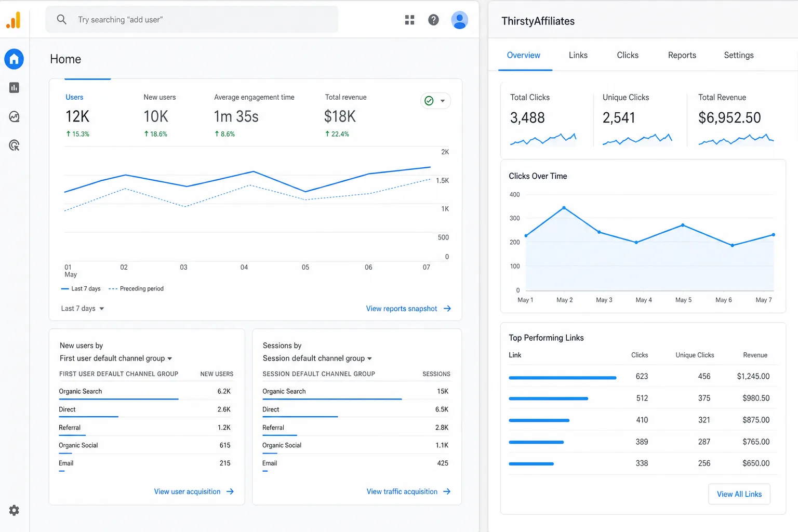798x532 pixels.
Task: Click arrow next to View user acquisition
Action: point(230,491)
